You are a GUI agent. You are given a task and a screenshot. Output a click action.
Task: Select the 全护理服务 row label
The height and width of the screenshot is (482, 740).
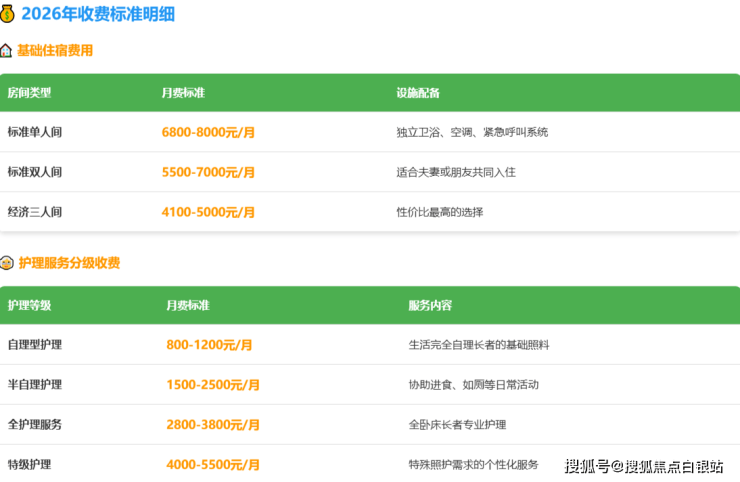pos(35,425)
